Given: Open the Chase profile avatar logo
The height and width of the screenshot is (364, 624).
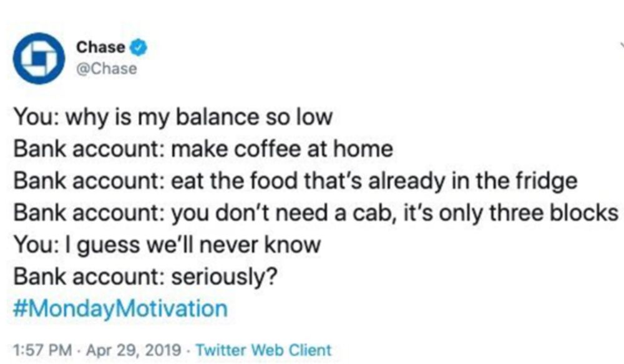Looking at the screenshot, I should point(39,59).
